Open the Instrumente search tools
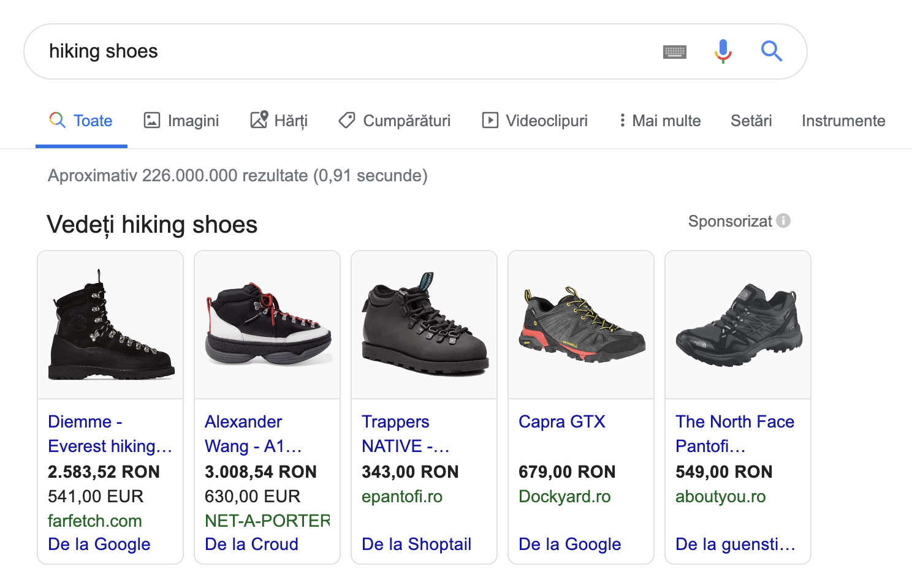This screenshot has height=588, width=912. click(843, 121)
